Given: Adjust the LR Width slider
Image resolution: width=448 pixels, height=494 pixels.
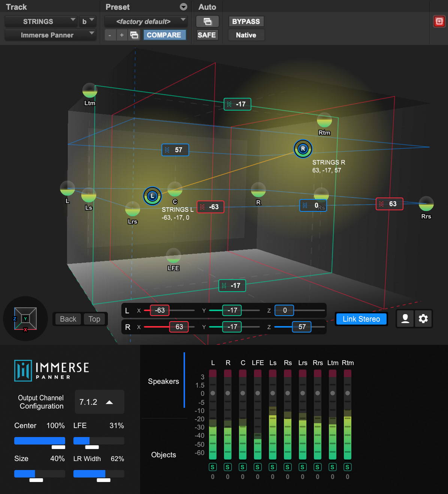Looking at the screenshot, I should tap(99, 474).
